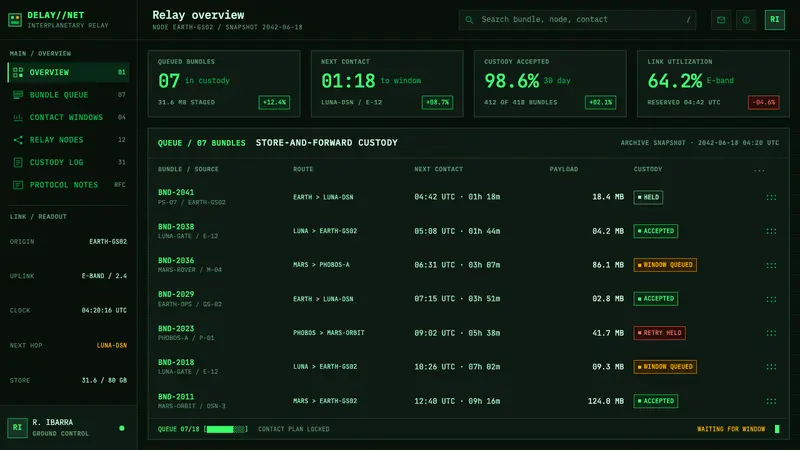Open row actions for BND-2018

click(x=771, y=367)
